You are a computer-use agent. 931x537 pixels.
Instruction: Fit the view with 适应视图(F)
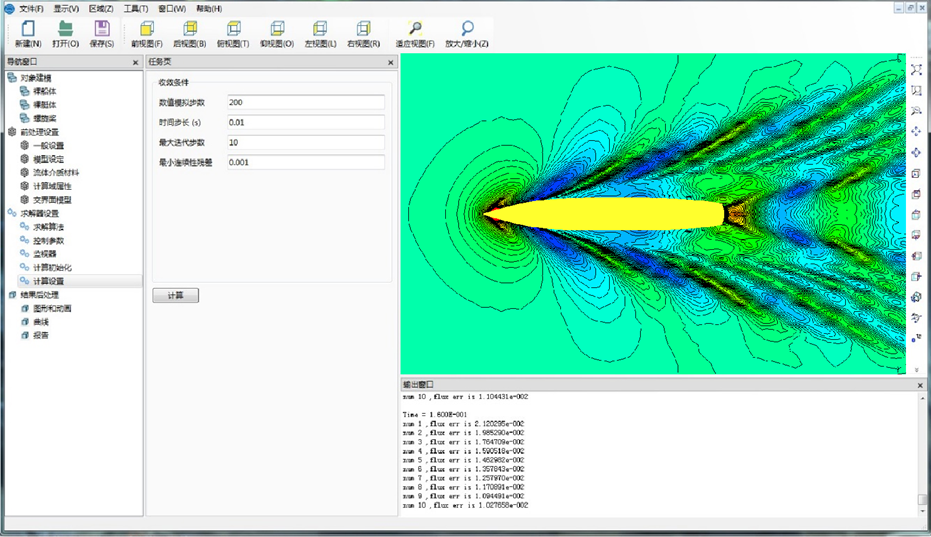415,34
